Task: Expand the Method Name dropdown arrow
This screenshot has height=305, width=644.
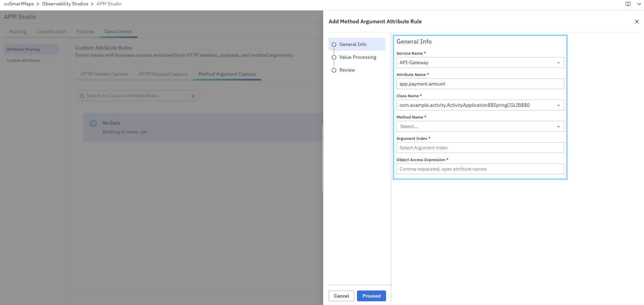Action: point(558,127)
